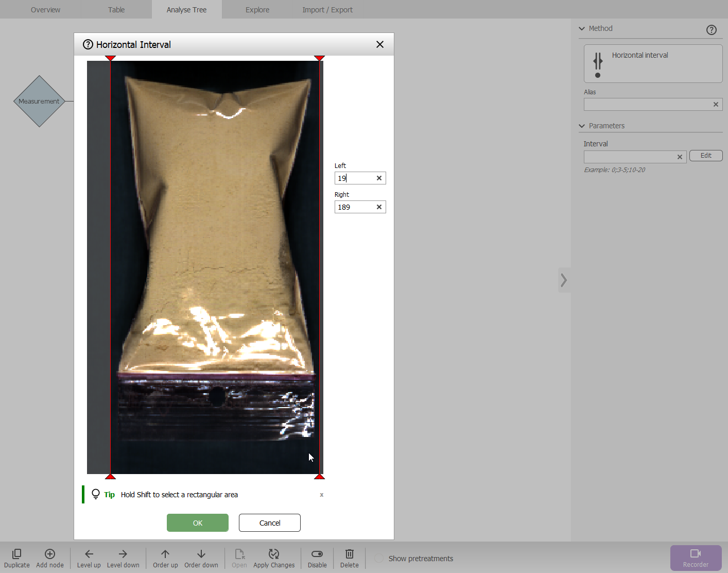Grab the top right red interval marker

coord(319,58)
